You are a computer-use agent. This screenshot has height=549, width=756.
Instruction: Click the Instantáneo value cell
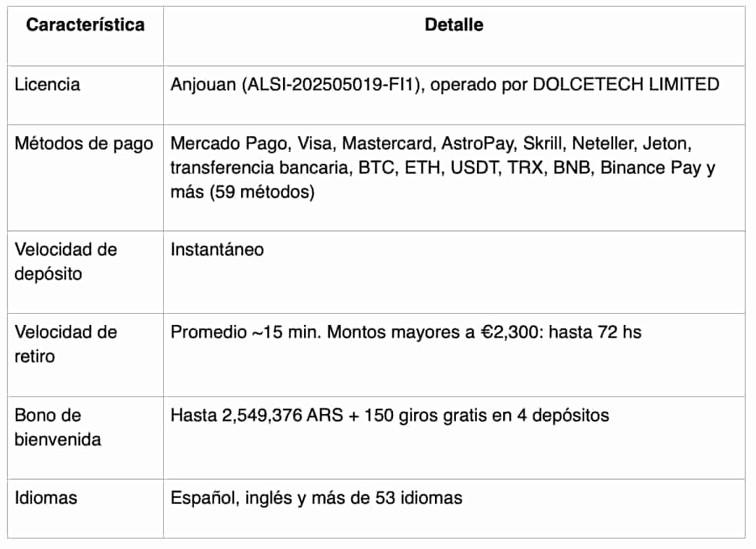[x=217, y=250]
